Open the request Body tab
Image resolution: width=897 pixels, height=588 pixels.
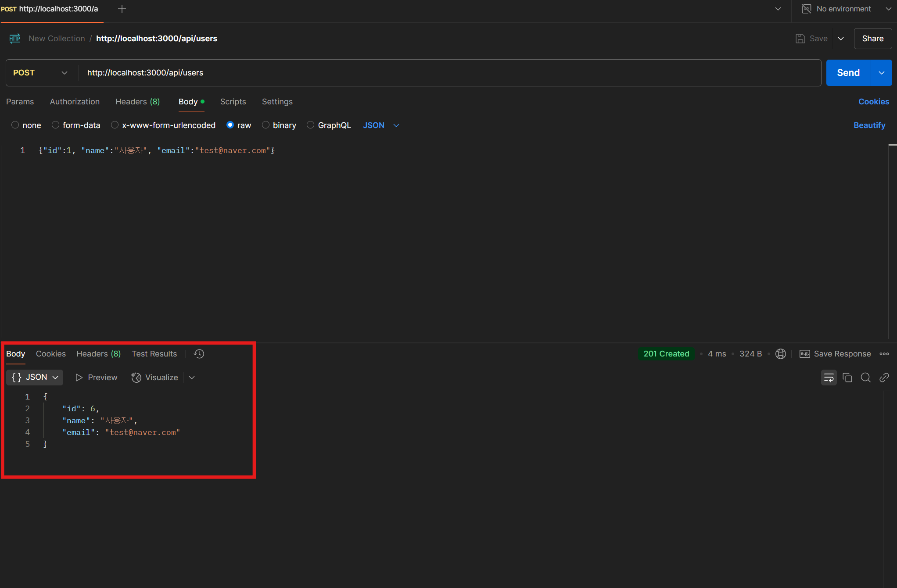tap(191, 102)
